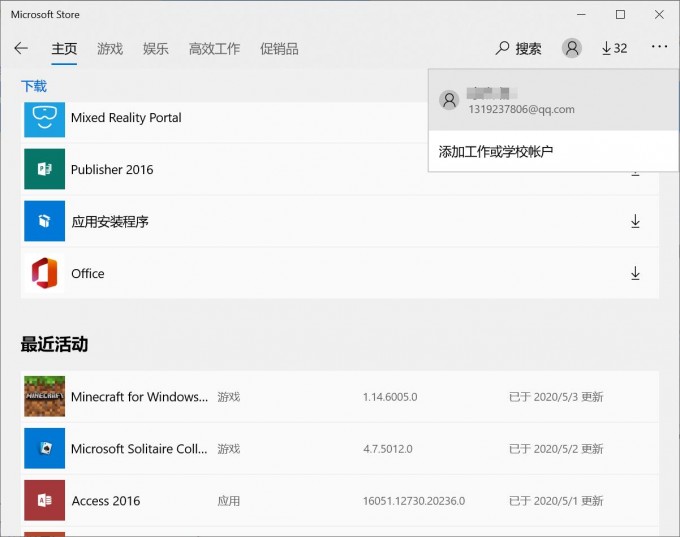
Task: Click the Access 2016 app icon
Action: (x=44, y=500)
